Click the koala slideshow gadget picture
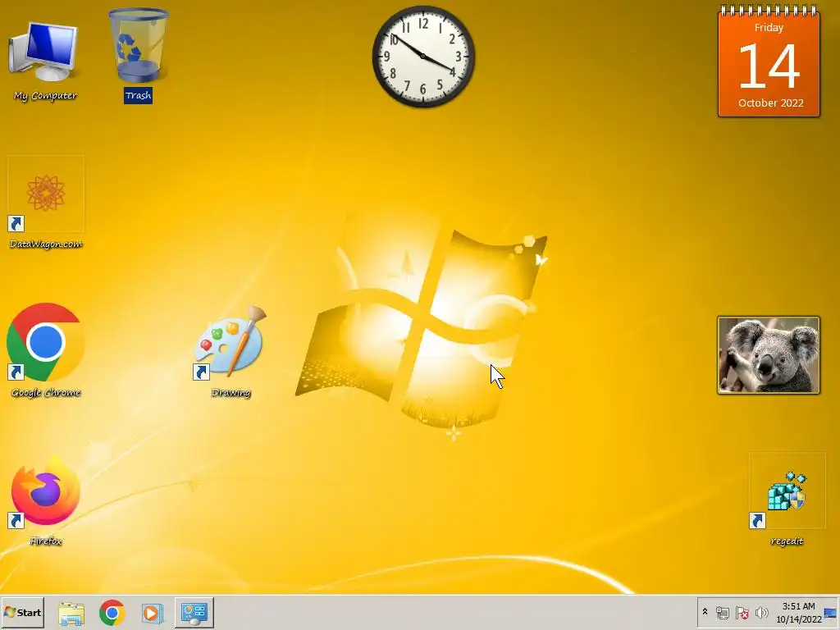This screenshot has width=840, height=630. 769,355
